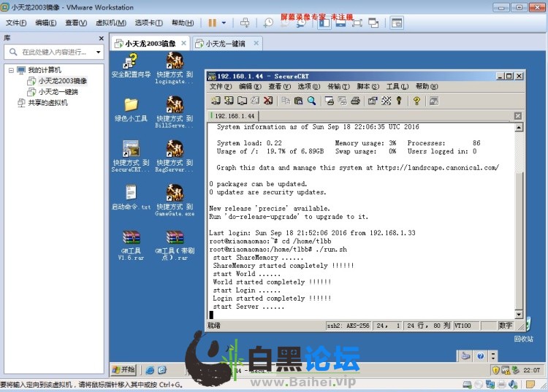The image size is (548, 392).
Task: Select the GM工具(带刷点).rar archive
Action: pos(175,245)
